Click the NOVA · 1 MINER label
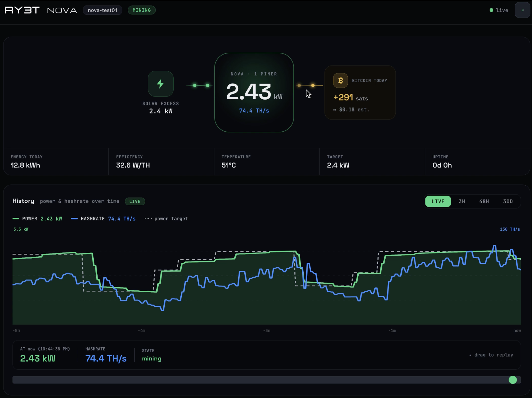The width and height of the screenshot is (532, 398). pyautogui.click(x=254, y=74)
